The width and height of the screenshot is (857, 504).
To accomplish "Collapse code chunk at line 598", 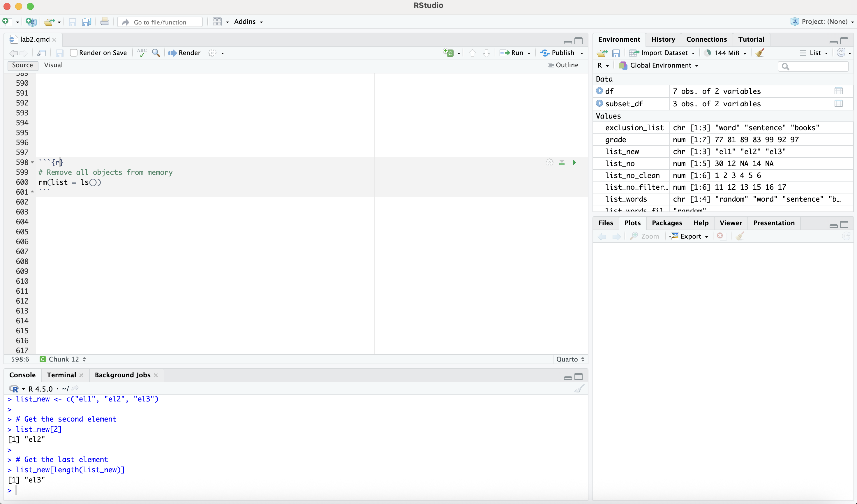I will click(32, 163).
